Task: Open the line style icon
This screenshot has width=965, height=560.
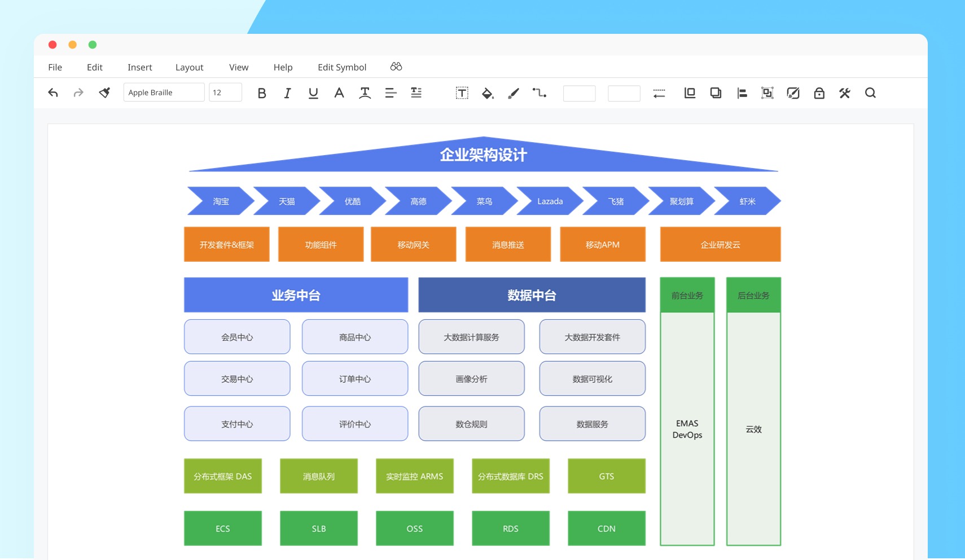Action: [x=659, y=93]
